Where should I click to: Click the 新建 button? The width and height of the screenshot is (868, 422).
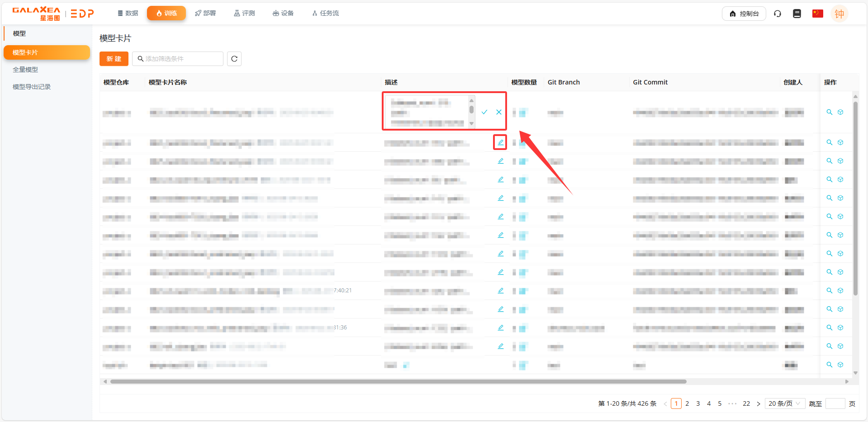[114, 59]
